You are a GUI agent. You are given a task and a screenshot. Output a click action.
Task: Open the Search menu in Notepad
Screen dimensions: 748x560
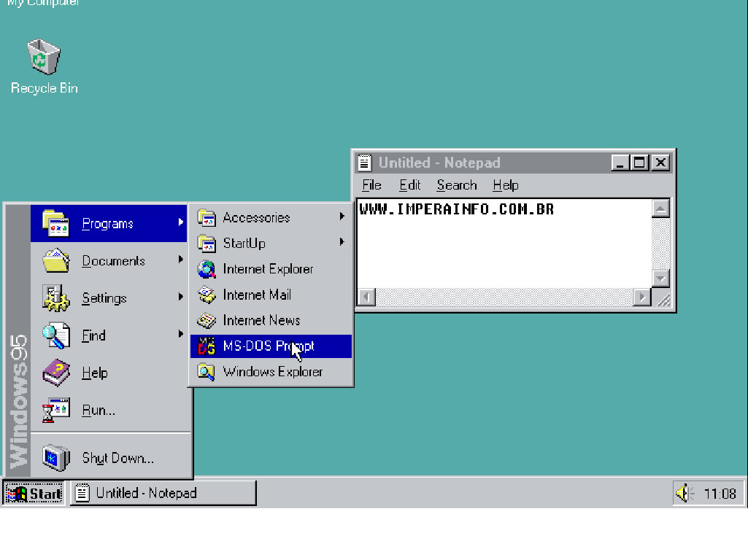[x=457, y=185]
